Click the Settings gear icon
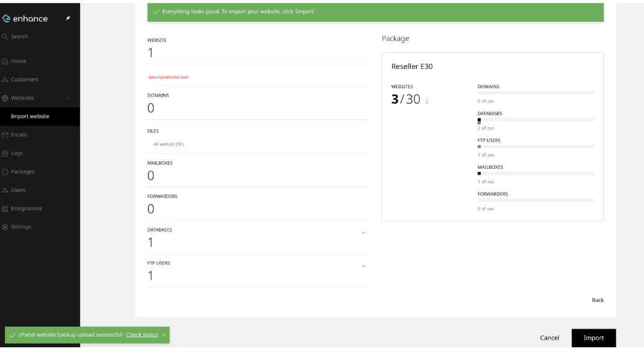The image size is (644, 354). 5,227
